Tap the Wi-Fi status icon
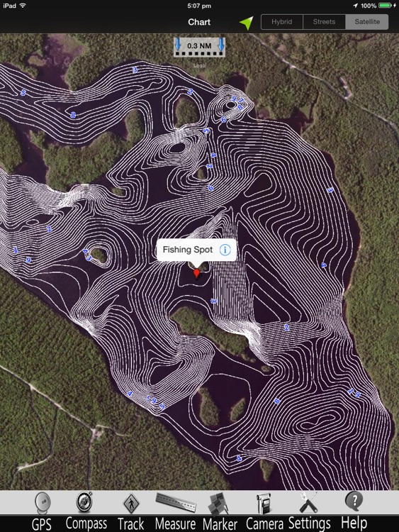 (23, 6)
